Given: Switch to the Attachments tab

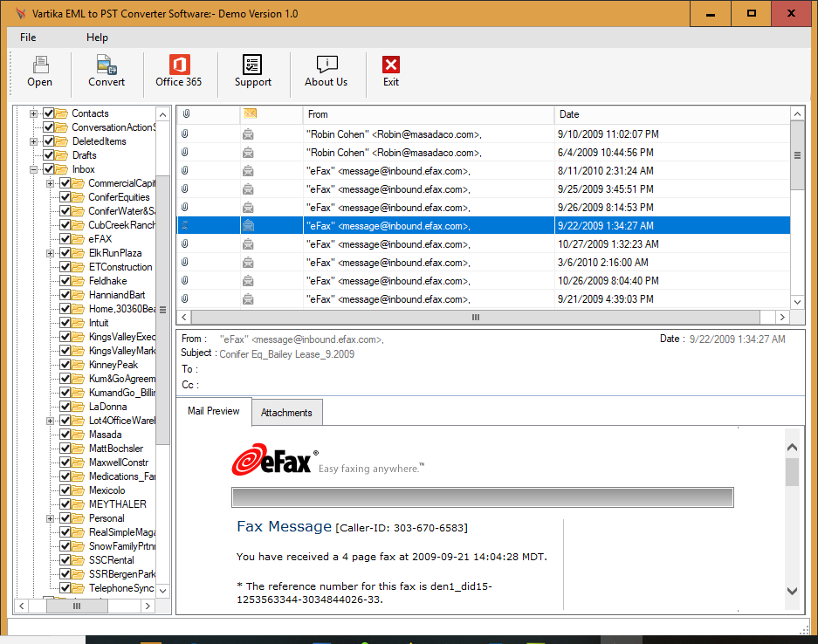Looking at the screenshot, I should (x=286, y=413).
